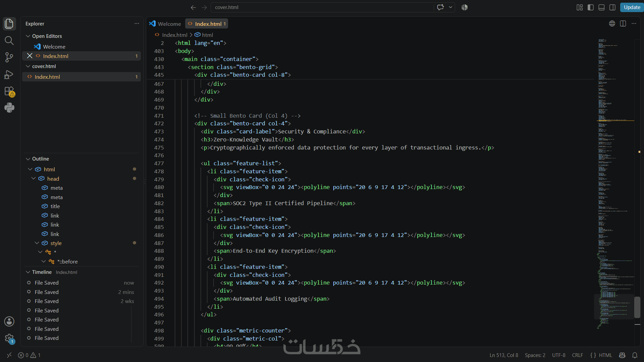Open the Run and Debug view
The image size is (644, 362).
9,74
